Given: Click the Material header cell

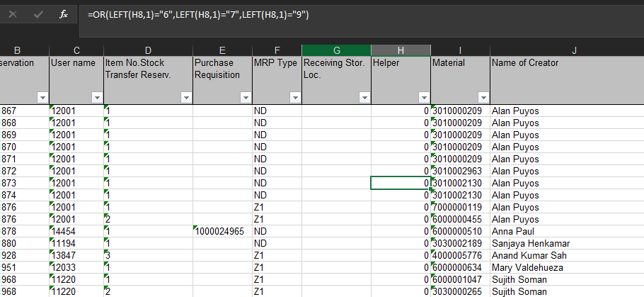Looking at the screenshot, I should (x=460, y=80).
